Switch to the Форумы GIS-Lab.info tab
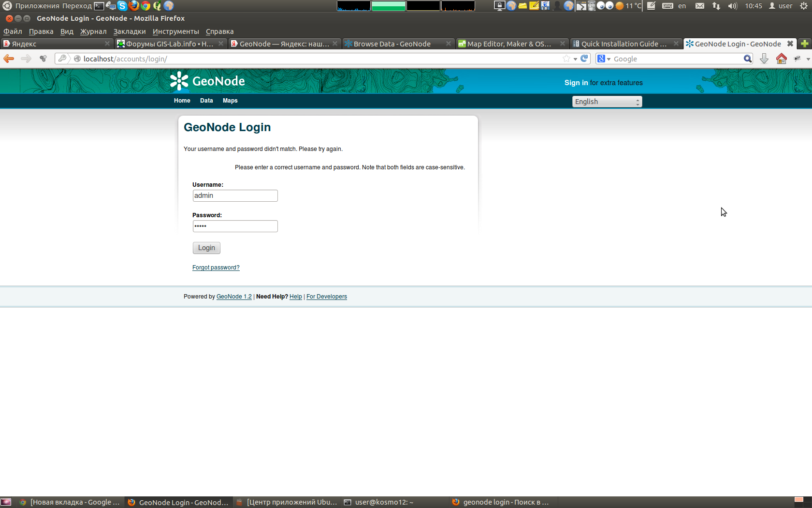This screenshot has height=508, width=812. tap(171, 44)
